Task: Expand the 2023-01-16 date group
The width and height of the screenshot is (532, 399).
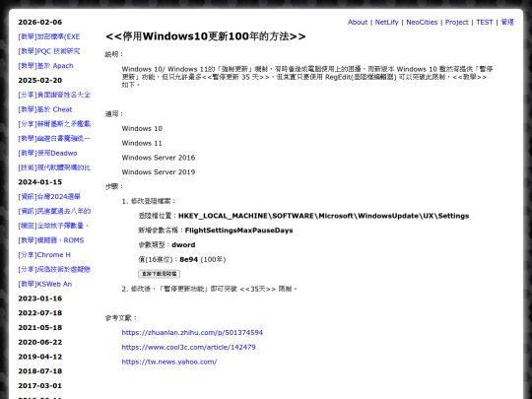Action: click(x=40, y=299)
